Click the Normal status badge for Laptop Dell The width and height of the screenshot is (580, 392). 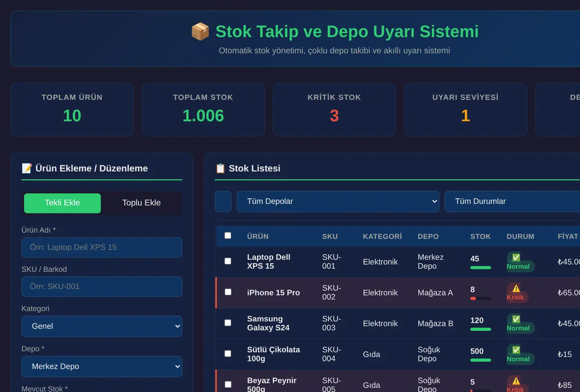tap(521, 262)
